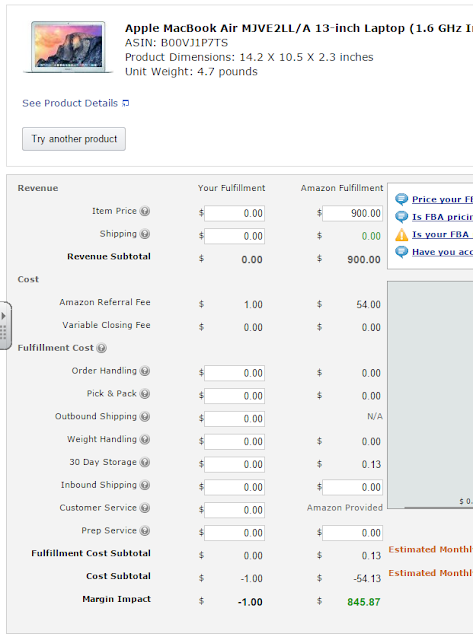Click the -54.13 Cost Subtotal value

(x=367, y=579)
